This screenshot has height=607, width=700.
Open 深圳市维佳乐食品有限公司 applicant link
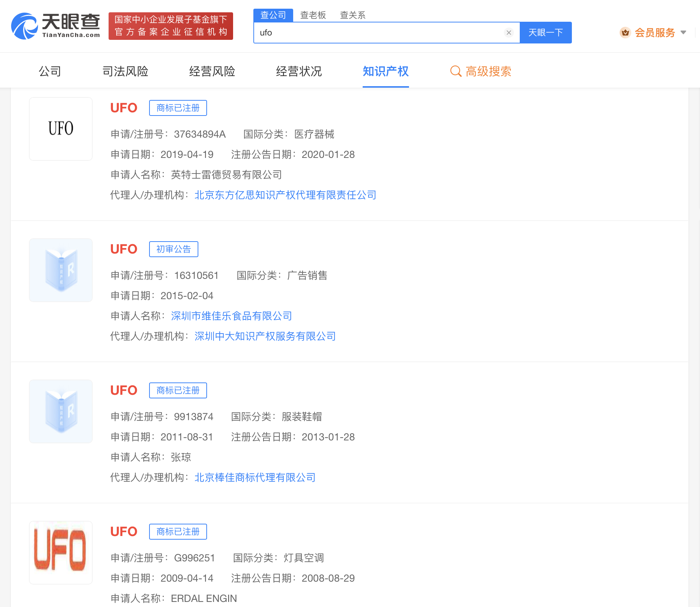[231, 316]
